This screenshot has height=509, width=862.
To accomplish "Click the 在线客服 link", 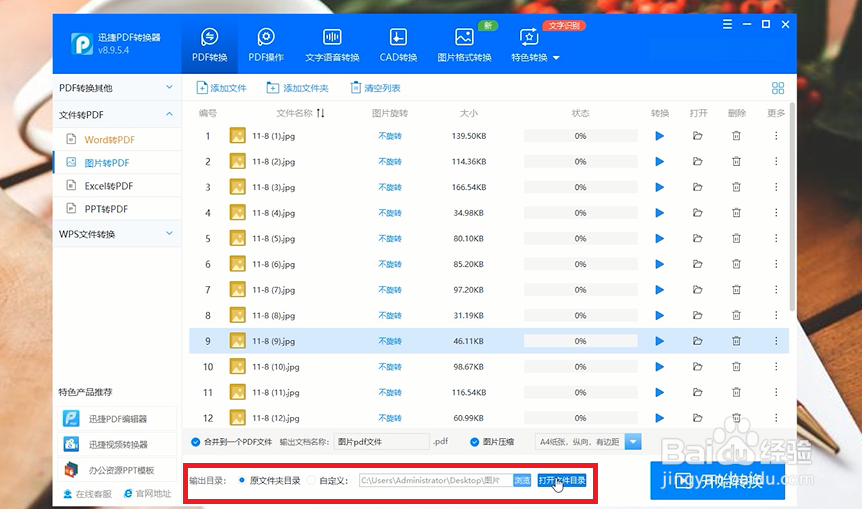I will pyautogui.click(x=87, y=494).
